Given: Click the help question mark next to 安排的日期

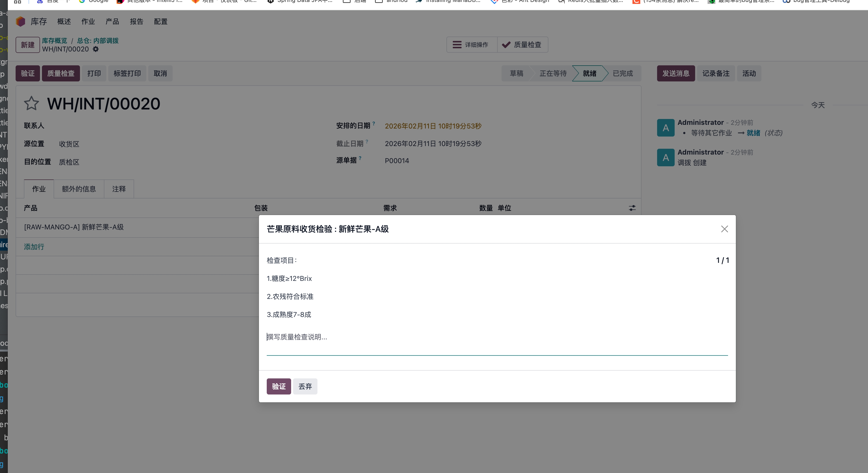Looking at the screenshot, I should 374,123.
